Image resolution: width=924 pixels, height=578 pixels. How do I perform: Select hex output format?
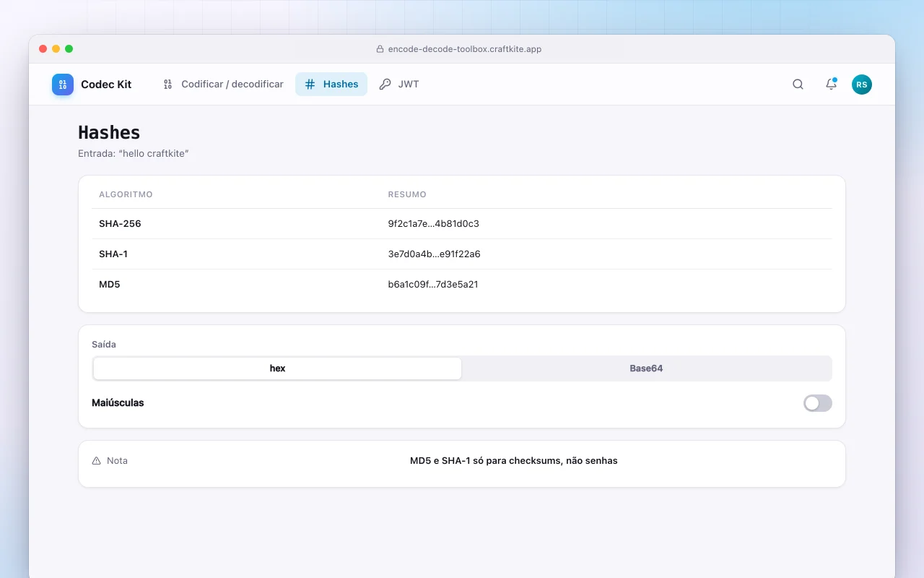pos(277,368)
